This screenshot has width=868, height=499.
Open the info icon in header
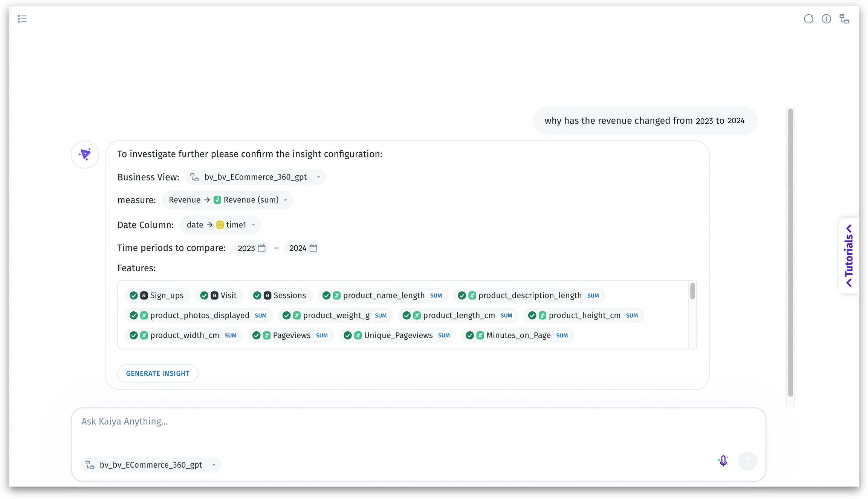(826, 19)
